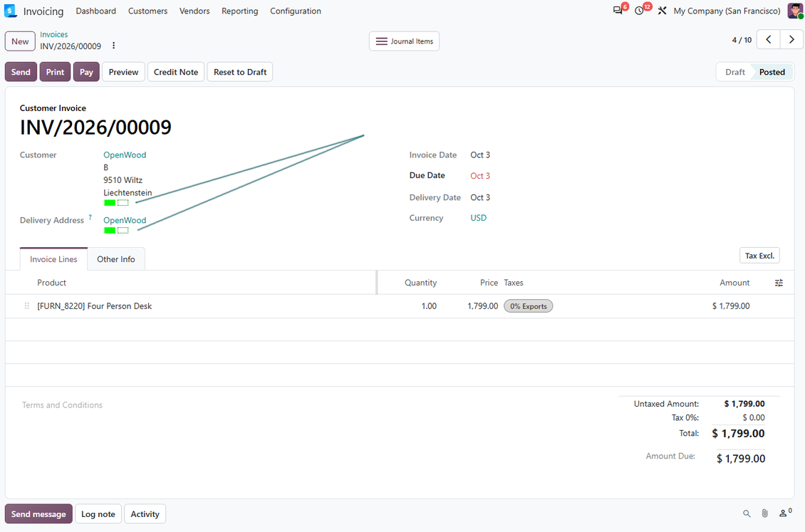
Task: Click the Quantity column header
Action: pos(420,283)
